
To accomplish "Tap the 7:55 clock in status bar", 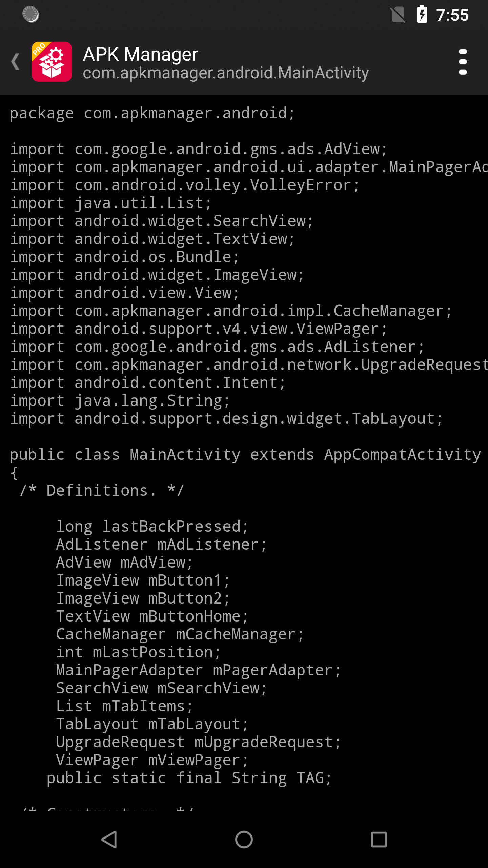I will coord(452,15).
